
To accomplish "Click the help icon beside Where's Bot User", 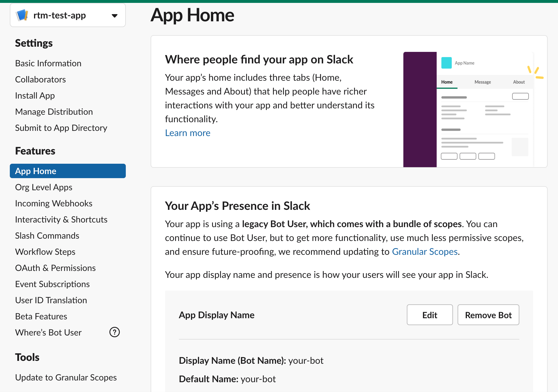I will click(115, 332).
